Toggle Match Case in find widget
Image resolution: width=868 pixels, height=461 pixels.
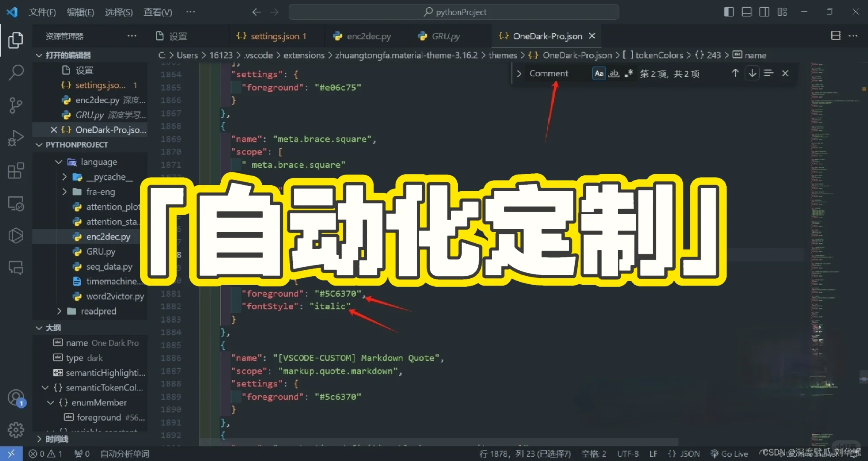[599, 73]
